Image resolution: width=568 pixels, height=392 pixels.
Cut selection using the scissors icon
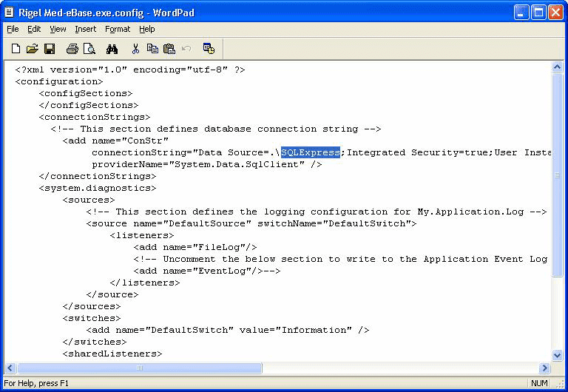(x=135, y=49)
